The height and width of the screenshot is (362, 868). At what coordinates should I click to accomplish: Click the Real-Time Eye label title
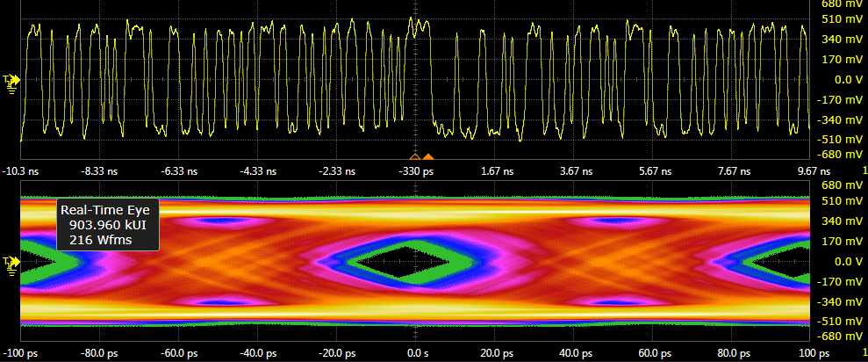[105, 210]
